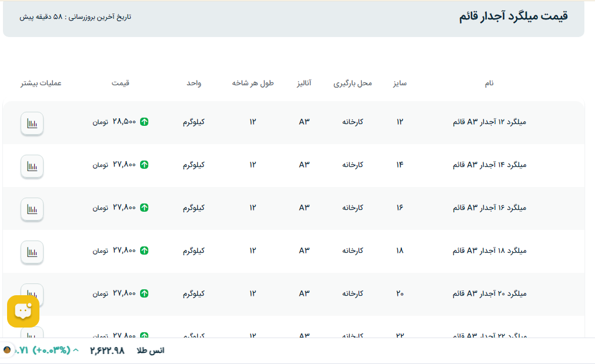Click green up arrow in میلگرد ۱۶ row
Viewport: 595px width, 364px height.
(144, 208)
